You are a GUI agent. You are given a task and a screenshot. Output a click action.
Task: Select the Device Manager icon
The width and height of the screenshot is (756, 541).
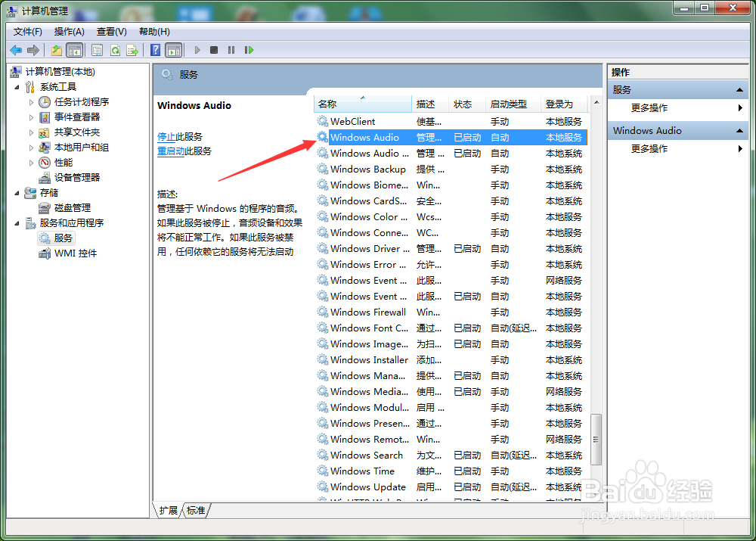pyautogui.click(x=45, y=178)
